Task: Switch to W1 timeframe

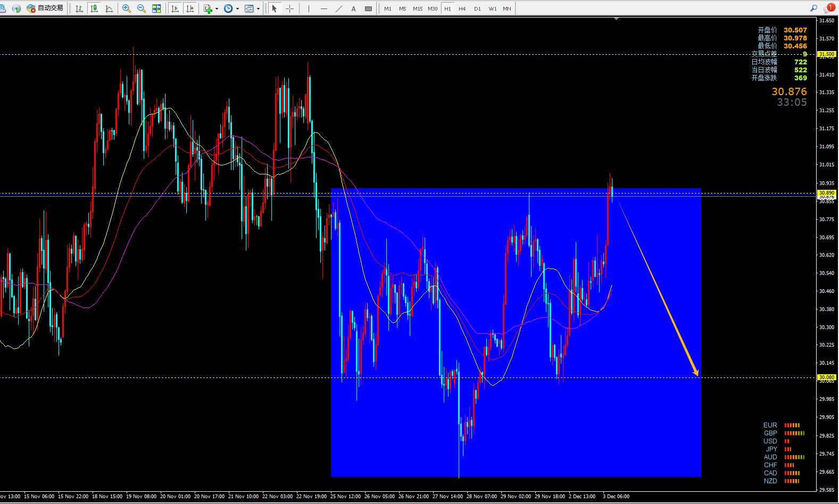Action: pos(493,9)
